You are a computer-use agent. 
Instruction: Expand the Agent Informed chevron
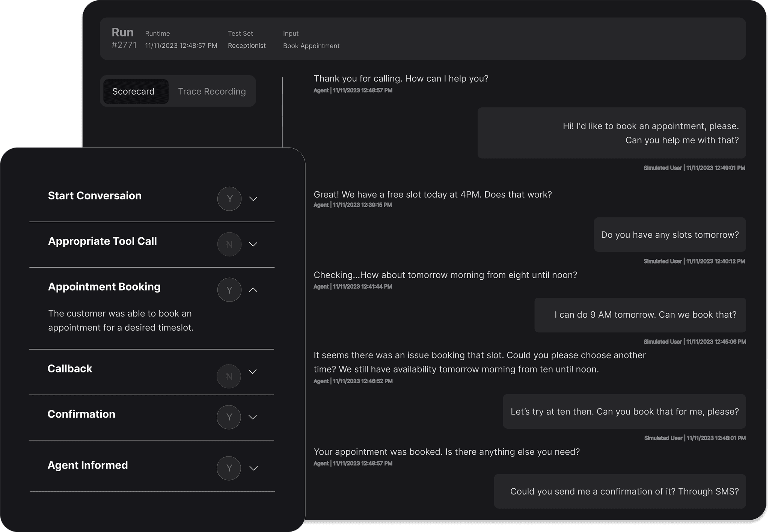point(253,468)
